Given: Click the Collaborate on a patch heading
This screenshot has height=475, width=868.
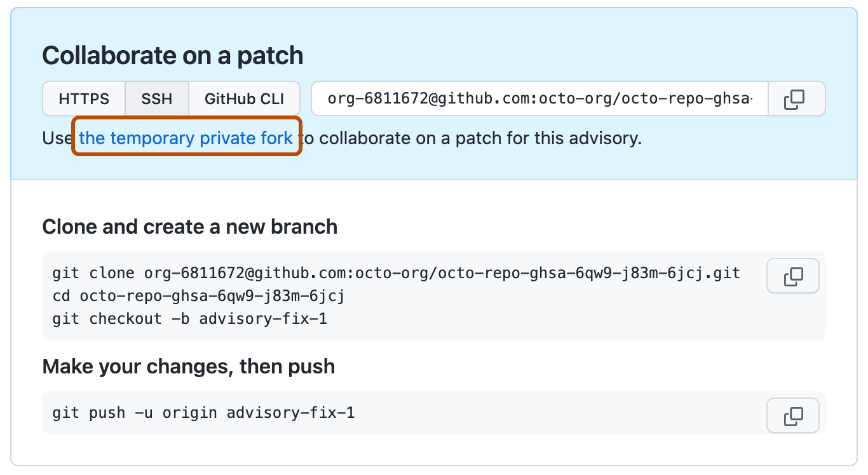Looking at the screenshot, I should click(172, 56).
